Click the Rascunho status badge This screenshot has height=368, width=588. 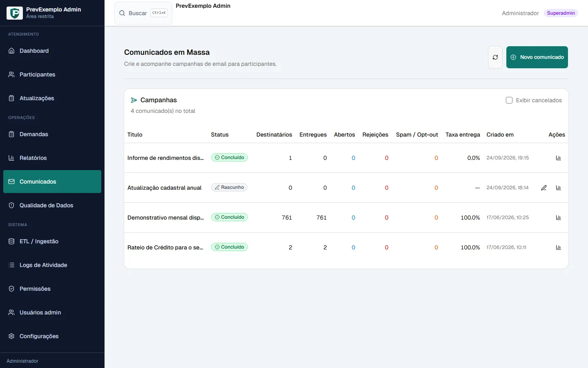pyautogui.click(x=229, y=187)
